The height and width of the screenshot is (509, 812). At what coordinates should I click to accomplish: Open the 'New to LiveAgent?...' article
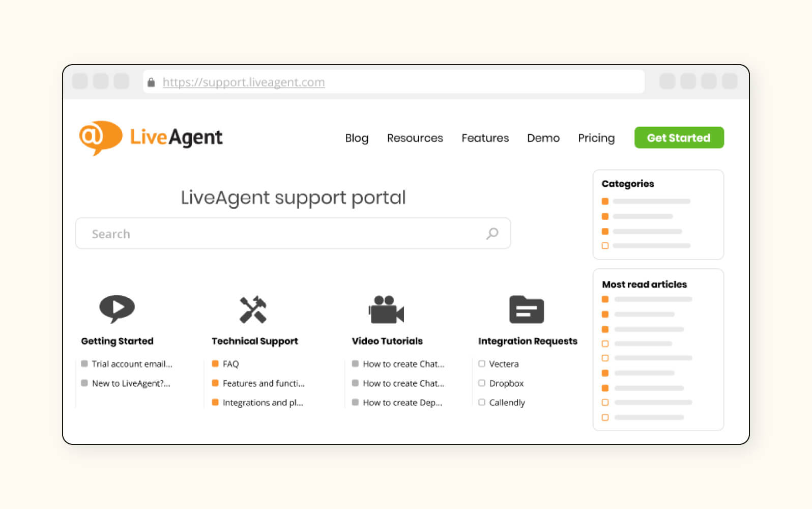(131, 383)
